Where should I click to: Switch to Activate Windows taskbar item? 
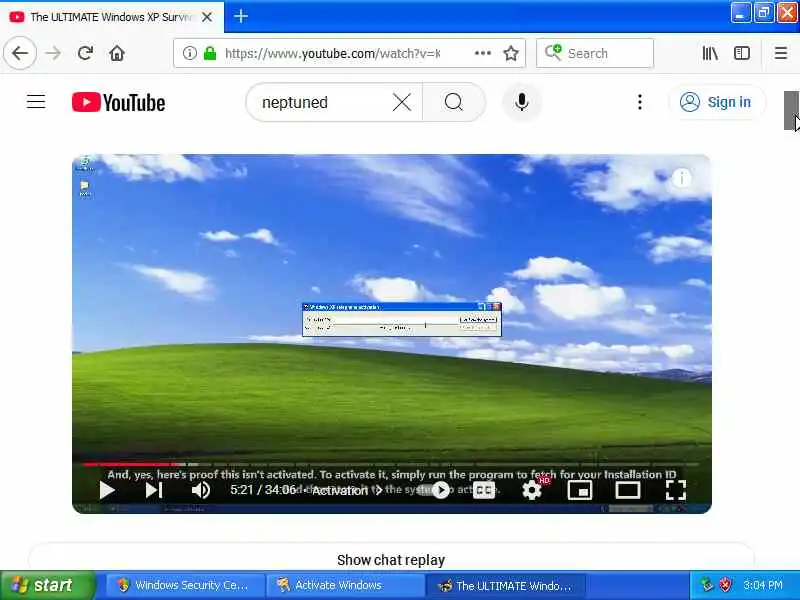(x=344, y=585)
